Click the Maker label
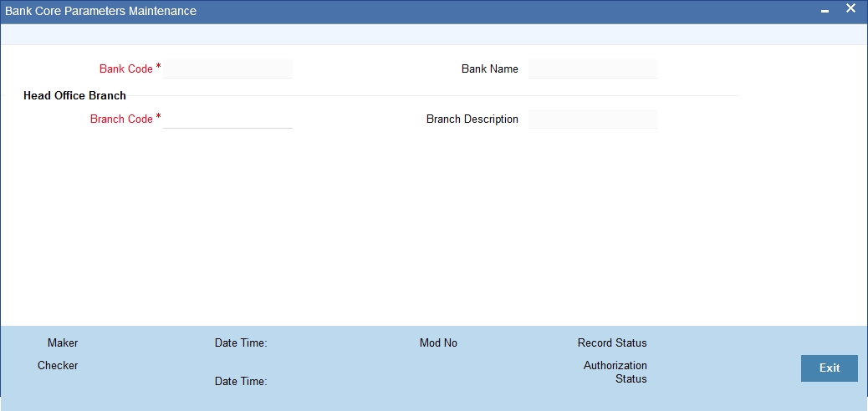The height and width of the screenshot is (411, 868). pyautogui.click(x=63, y=342)
